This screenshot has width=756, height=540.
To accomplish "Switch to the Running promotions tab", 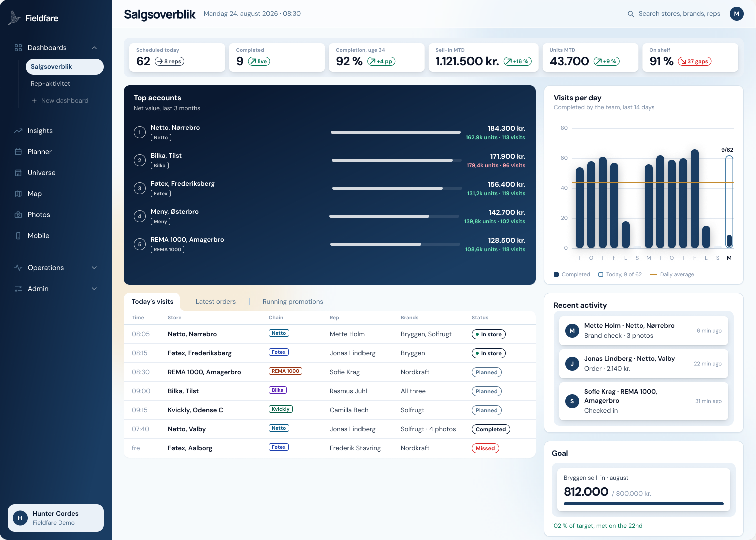I will click(x=293, y=302).
